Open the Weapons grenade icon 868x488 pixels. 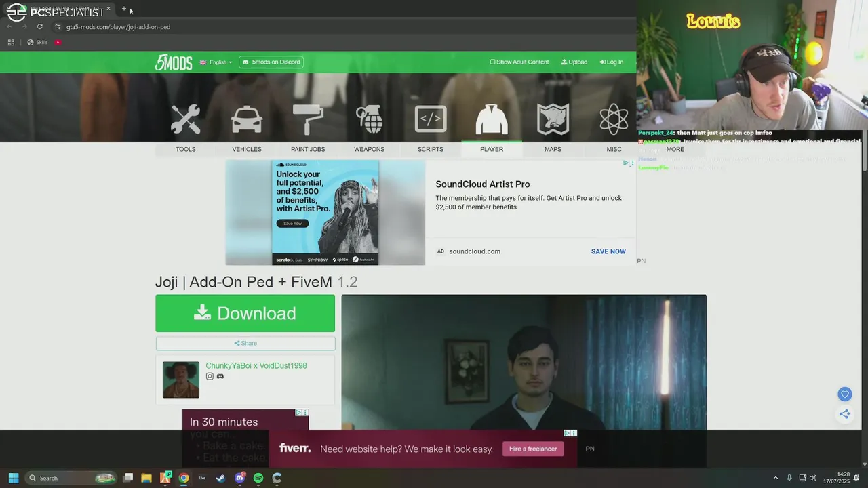[x=370, y=119]
